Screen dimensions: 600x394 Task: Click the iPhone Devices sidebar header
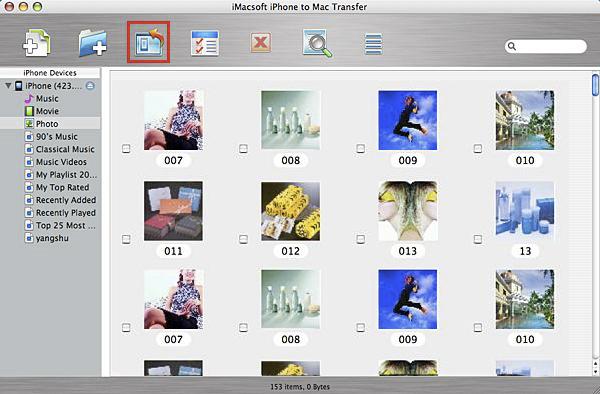50,73
